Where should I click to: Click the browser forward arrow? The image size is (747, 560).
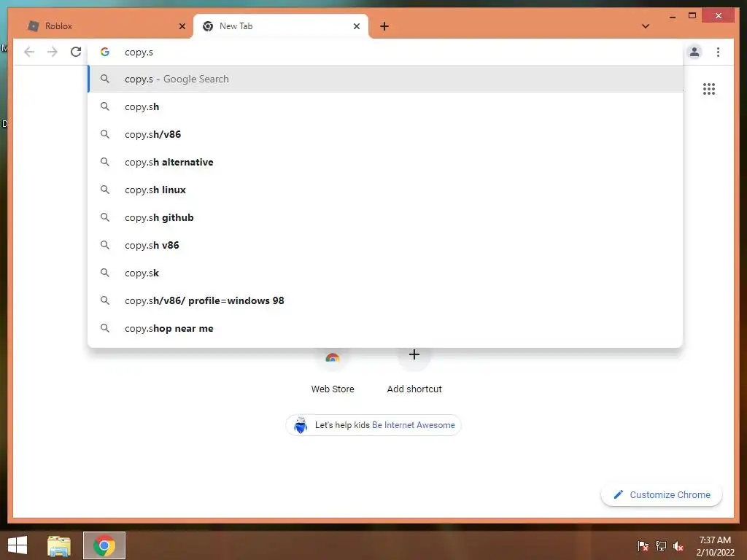click(x=53, y=52)
